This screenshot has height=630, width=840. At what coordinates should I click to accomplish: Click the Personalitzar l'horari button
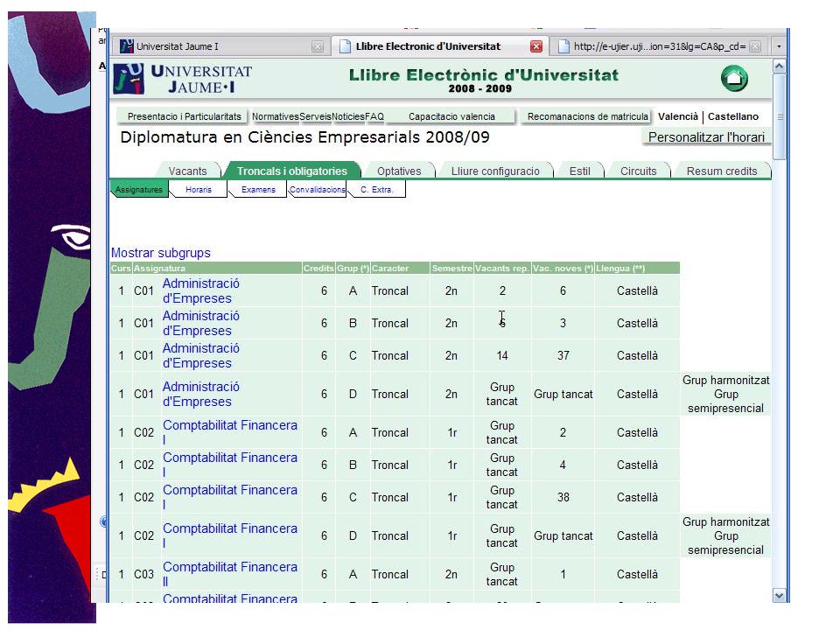(x=706, y=137)
